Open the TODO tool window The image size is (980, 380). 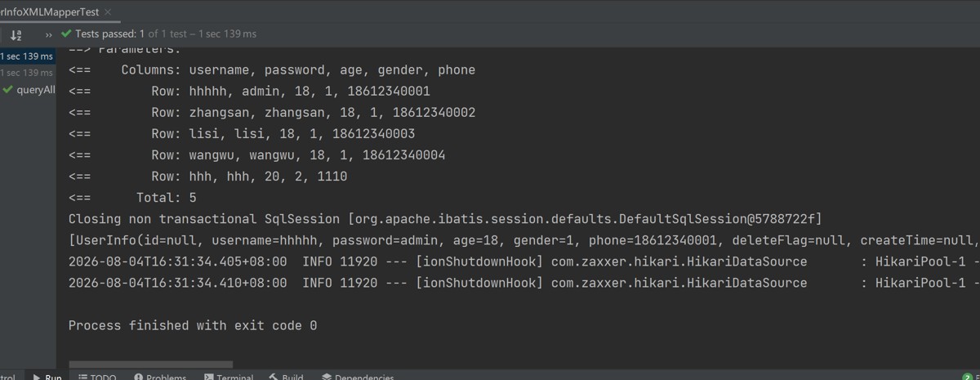point(96,377)
